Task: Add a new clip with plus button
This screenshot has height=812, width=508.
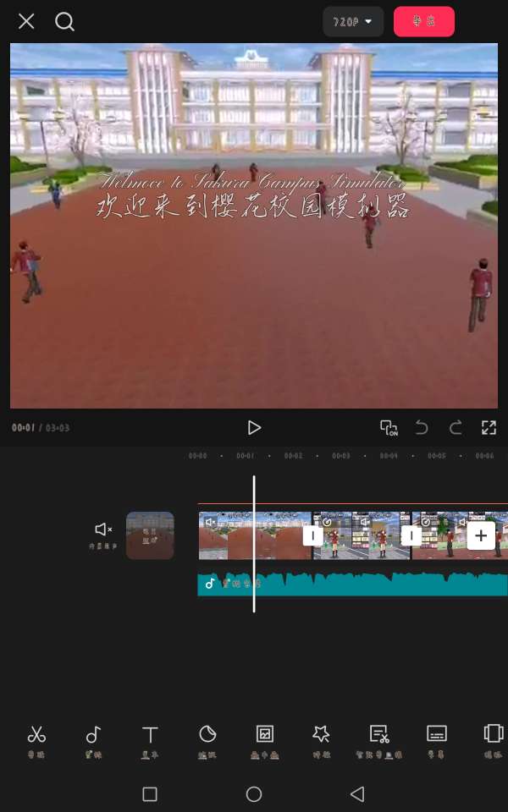Action: click(481, 535)
